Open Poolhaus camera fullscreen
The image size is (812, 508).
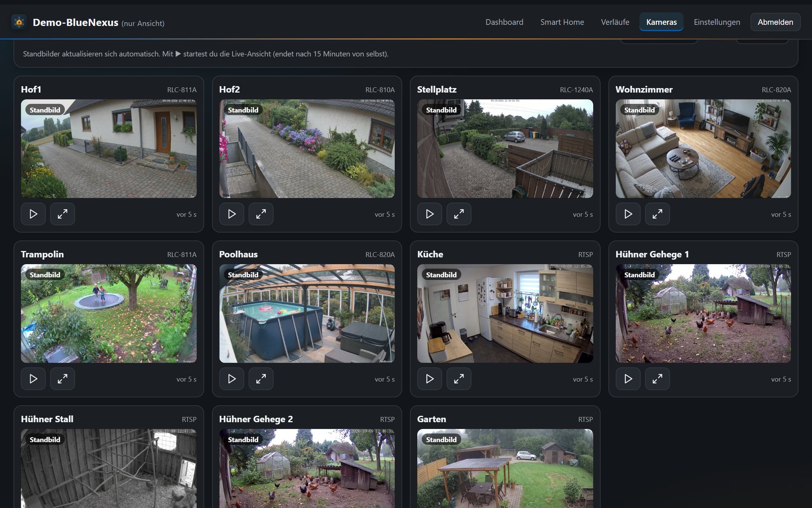click(x=261, y=379)
